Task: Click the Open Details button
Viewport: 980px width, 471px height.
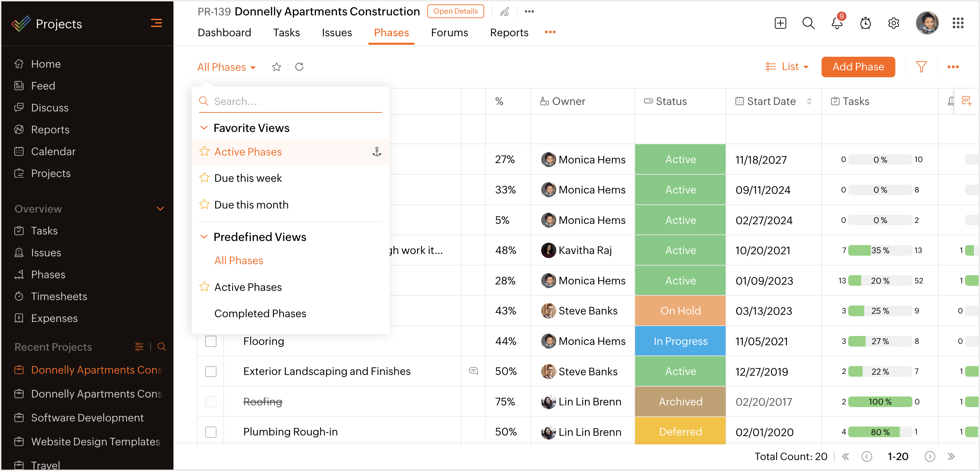Action: (456, 11)
